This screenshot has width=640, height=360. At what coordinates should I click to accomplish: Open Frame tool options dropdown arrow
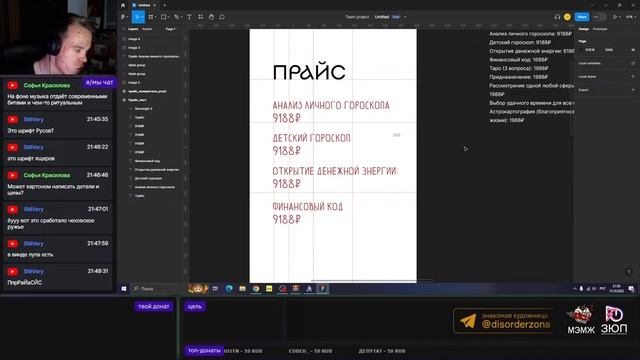(x=155, y=17)
